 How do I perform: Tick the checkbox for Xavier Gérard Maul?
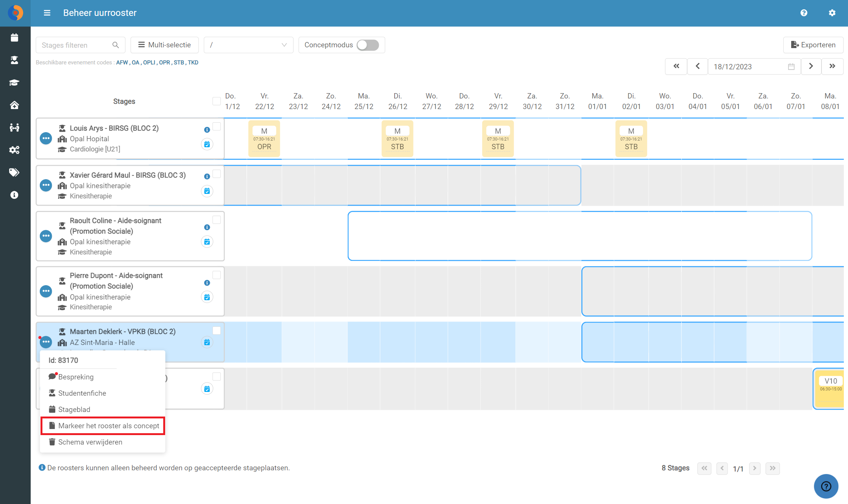[x=217, y=174]
